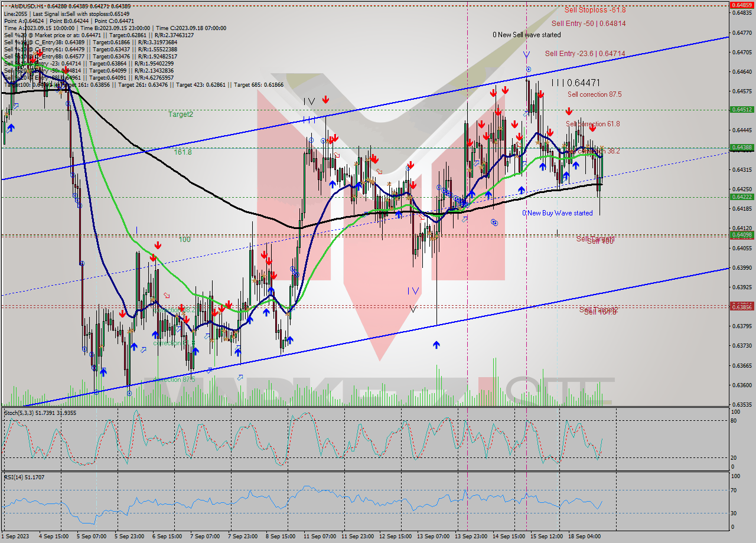Select the cyan dashed up-arrow near 6 Sep 15:00
Screen dimensions: 756x543
pyautogui.click(x=178, y=329)
